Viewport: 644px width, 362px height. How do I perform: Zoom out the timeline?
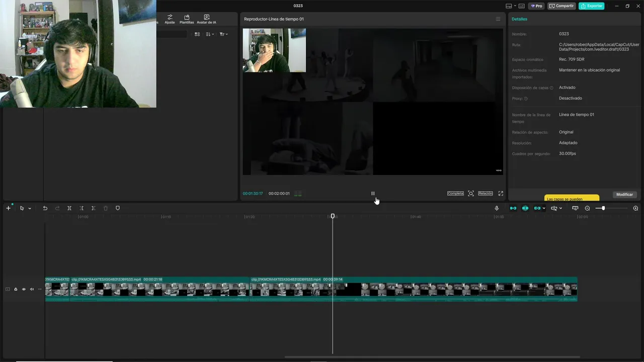(x=587, y=208)
